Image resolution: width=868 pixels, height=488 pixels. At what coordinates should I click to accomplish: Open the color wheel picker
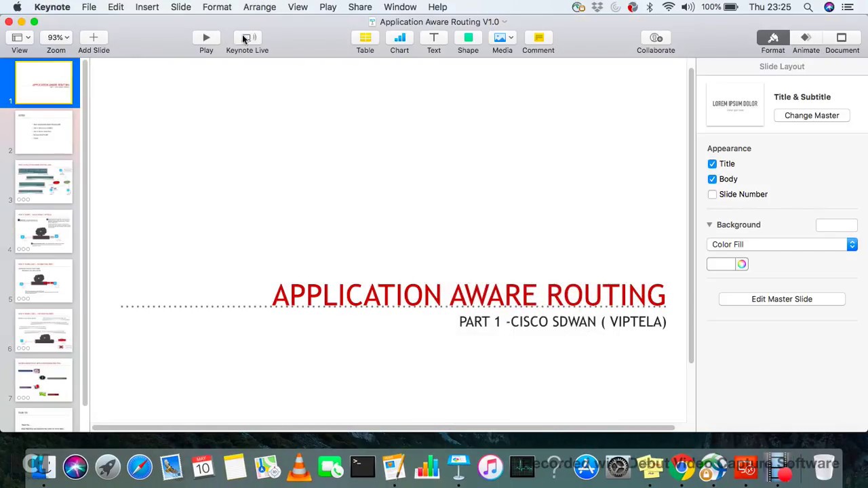point(742,264)
